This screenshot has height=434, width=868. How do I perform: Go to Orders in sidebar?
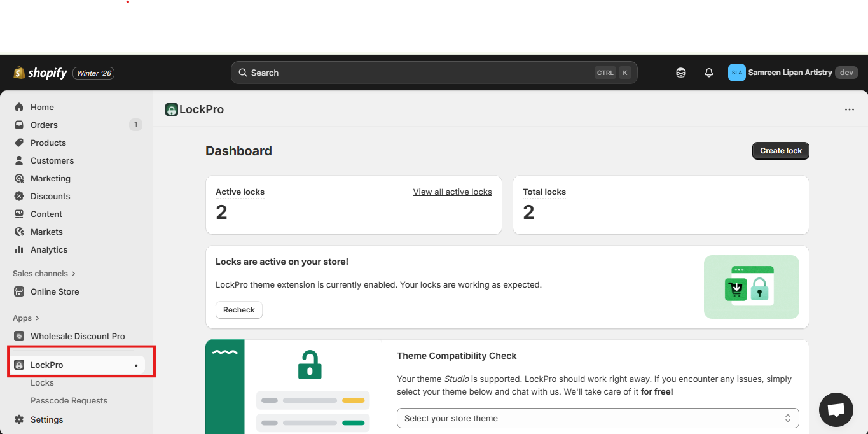(44, 125)
